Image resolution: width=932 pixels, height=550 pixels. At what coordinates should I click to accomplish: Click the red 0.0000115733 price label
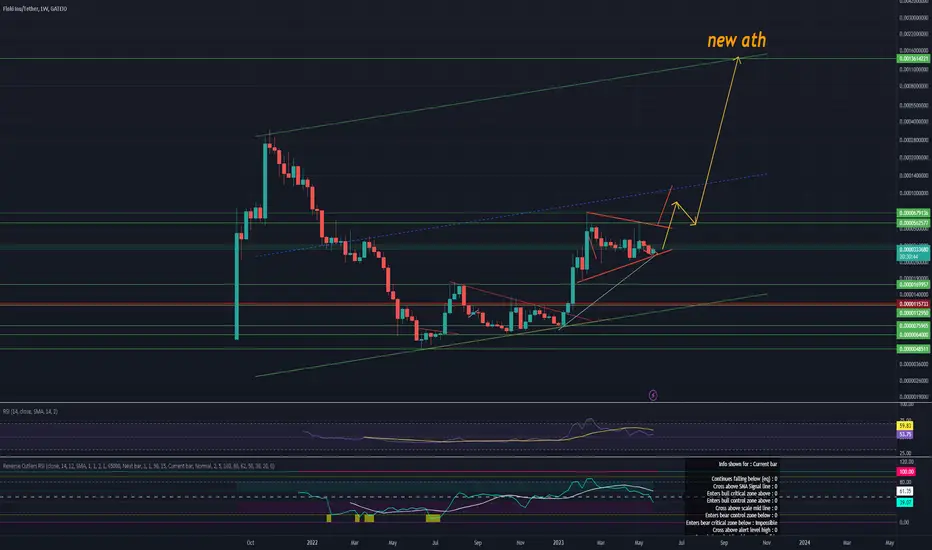913,304
